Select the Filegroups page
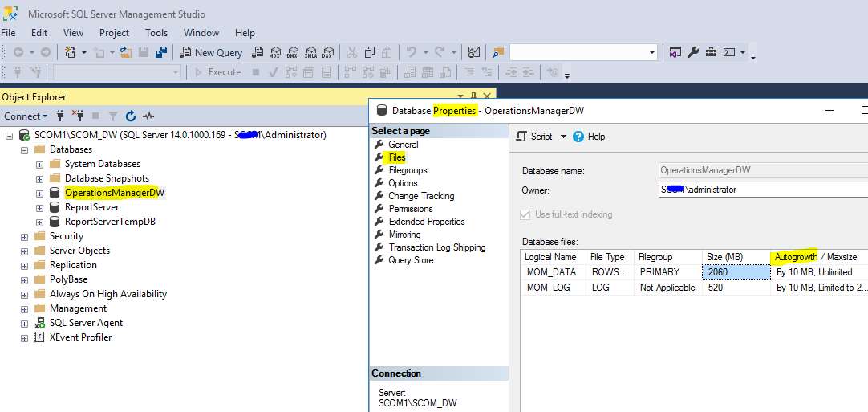The image size is (868, 412). click(408, 170)
